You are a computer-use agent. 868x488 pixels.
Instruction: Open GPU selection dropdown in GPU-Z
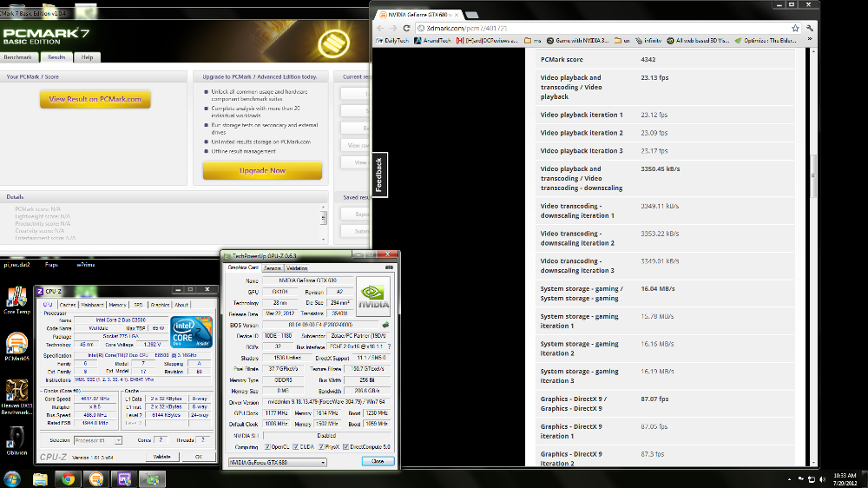[278, 462]
